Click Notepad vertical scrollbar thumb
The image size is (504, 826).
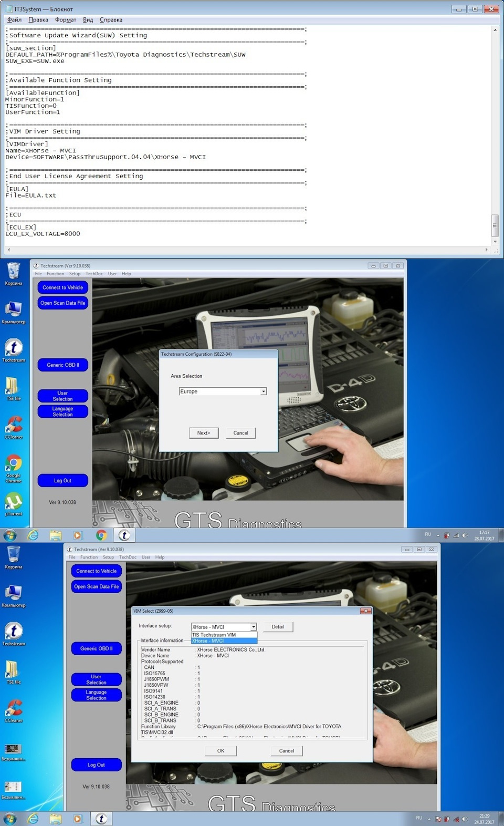point(495,225)
